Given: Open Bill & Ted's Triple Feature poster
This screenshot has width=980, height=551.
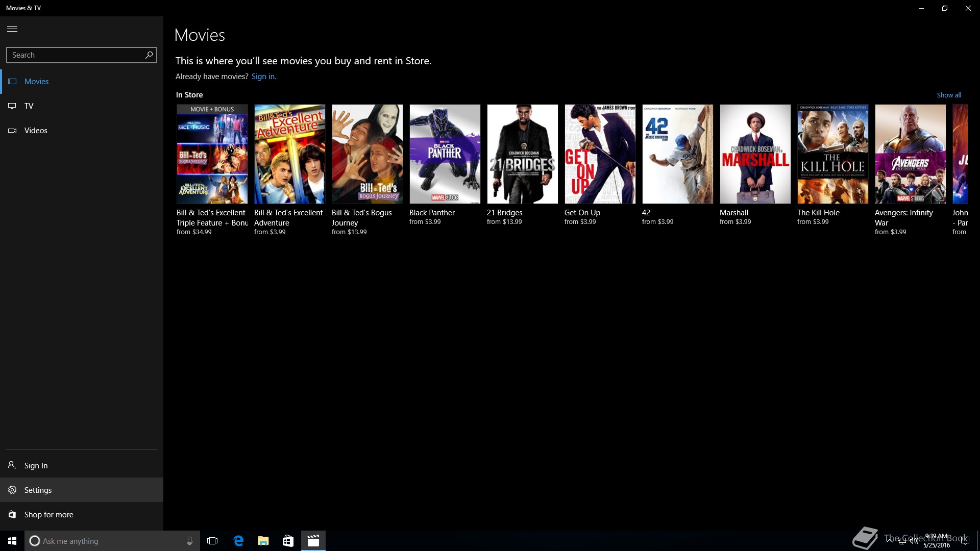Looking at the screenshot, I should pos(212,154).
